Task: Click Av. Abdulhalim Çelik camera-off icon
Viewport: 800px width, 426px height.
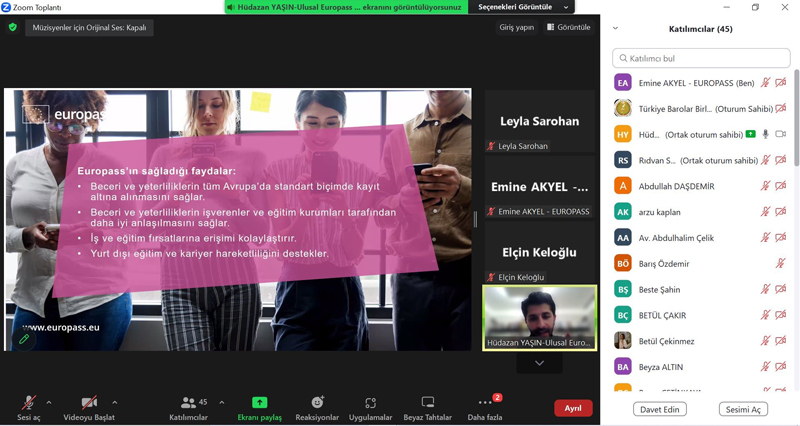Action: point(781,238)
